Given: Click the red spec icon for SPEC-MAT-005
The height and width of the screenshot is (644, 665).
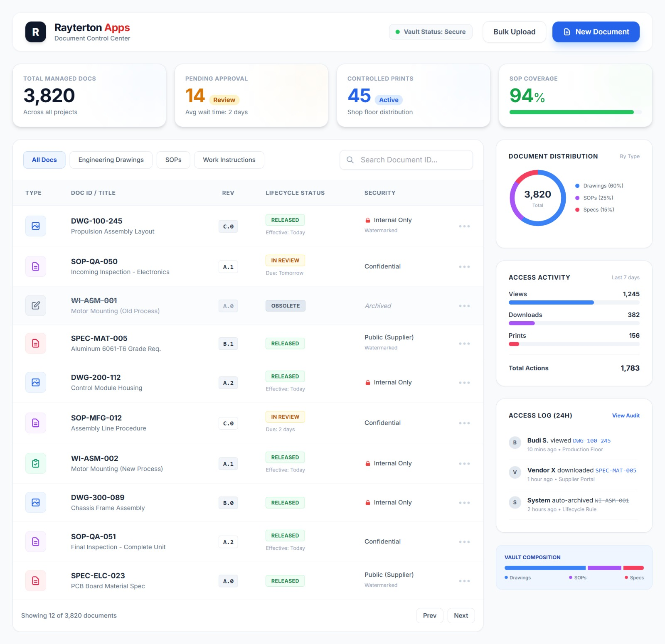Looking at the screenshot, I should pos(36,344).
